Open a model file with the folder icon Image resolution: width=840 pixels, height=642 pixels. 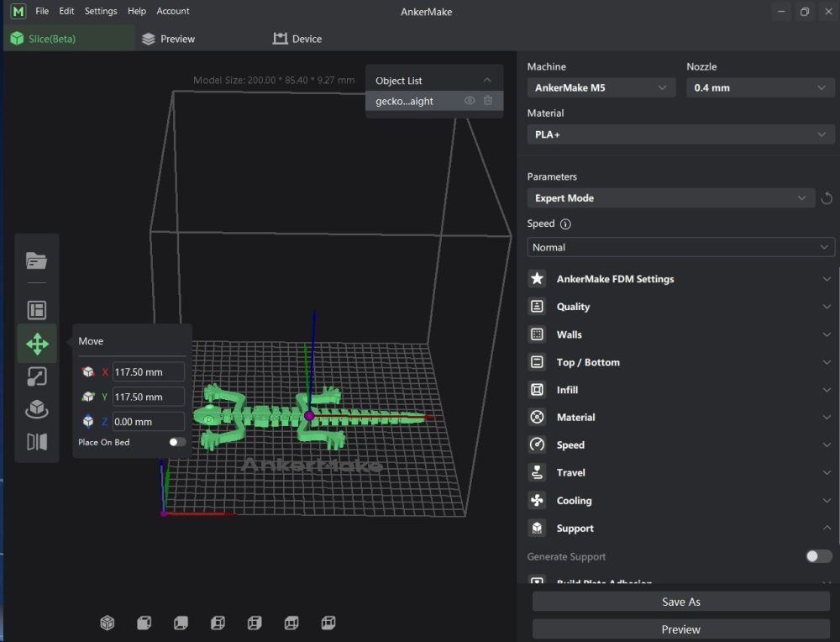pos(36,260)
